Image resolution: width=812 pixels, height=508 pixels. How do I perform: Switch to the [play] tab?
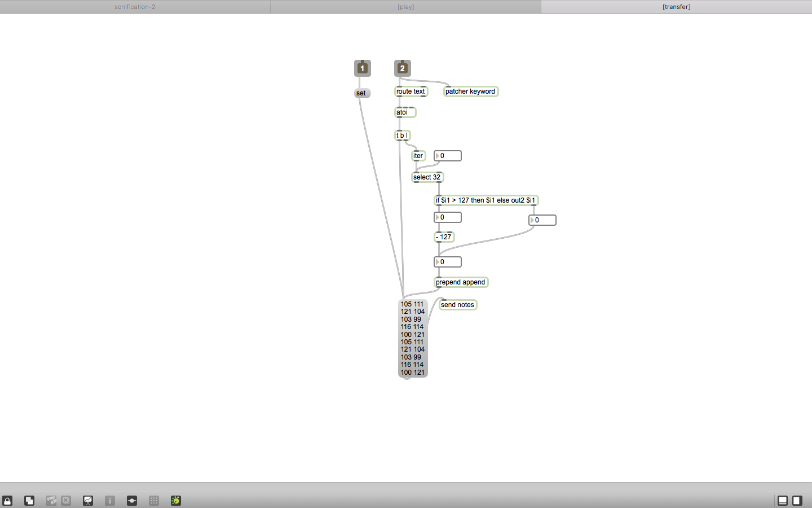click(405, 7)
